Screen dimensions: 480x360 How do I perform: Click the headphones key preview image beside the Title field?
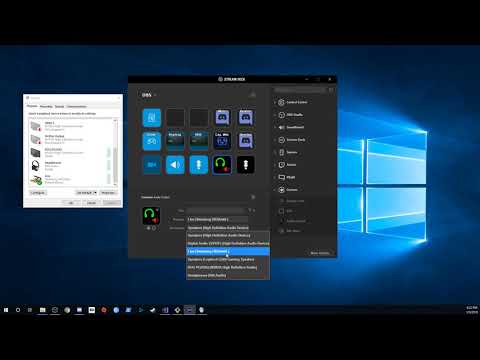pos(151,216)
